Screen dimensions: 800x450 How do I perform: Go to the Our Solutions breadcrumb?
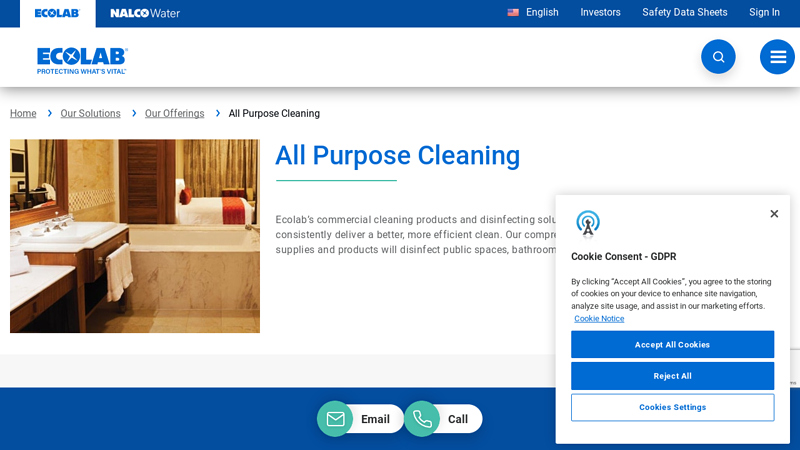[x=90, y=113]
